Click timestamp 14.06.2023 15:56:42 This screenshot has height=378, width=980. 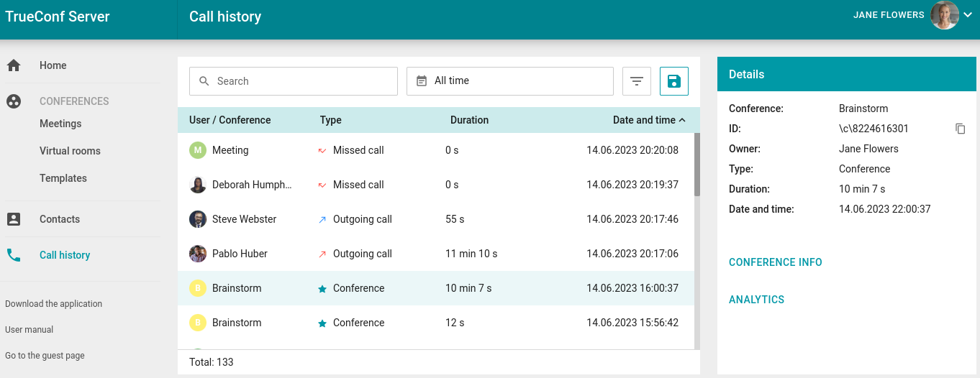coord(632,323)
